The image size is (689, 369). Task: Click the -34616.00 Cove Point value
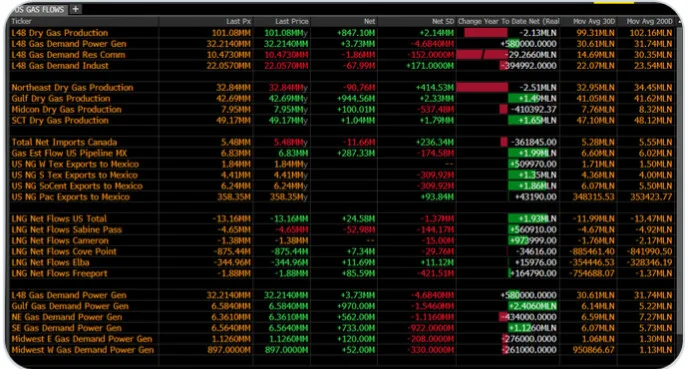[x=536, y=252]
